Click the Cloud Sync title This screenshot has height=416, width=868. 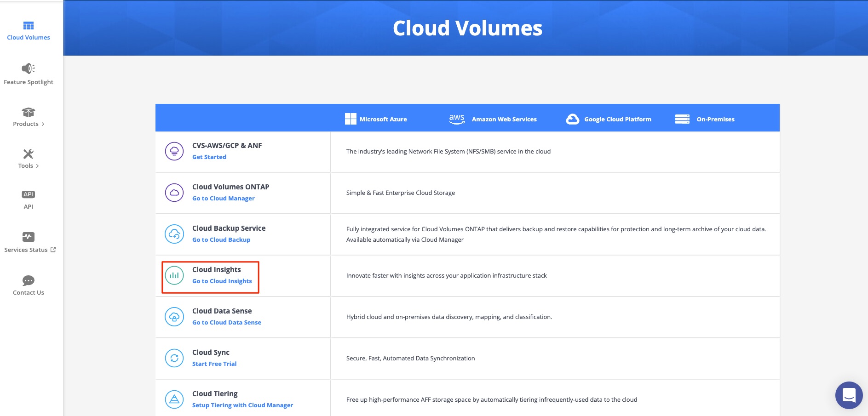pos(211,353)
